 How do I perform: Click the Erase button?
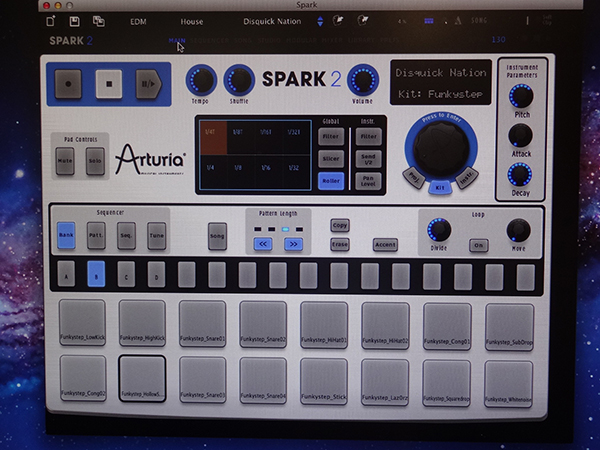(340, 244)
